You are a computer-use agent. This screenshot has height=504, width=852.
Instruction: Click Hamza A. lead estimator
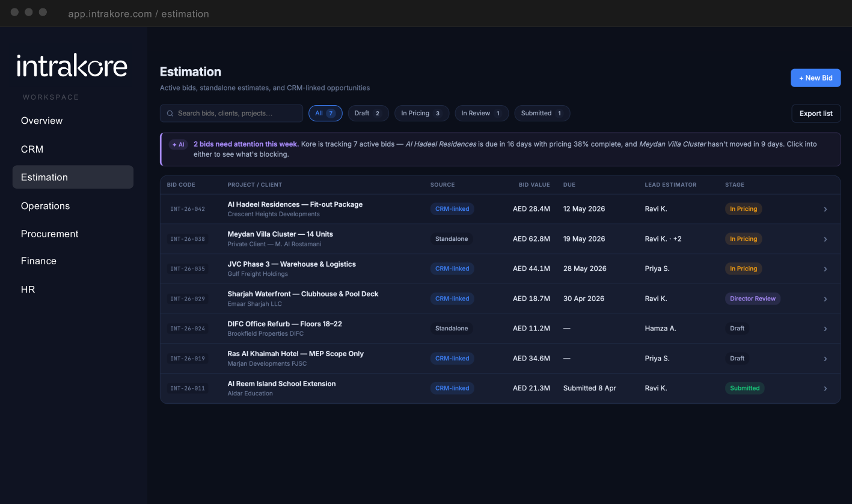click(x=661, y=329)
